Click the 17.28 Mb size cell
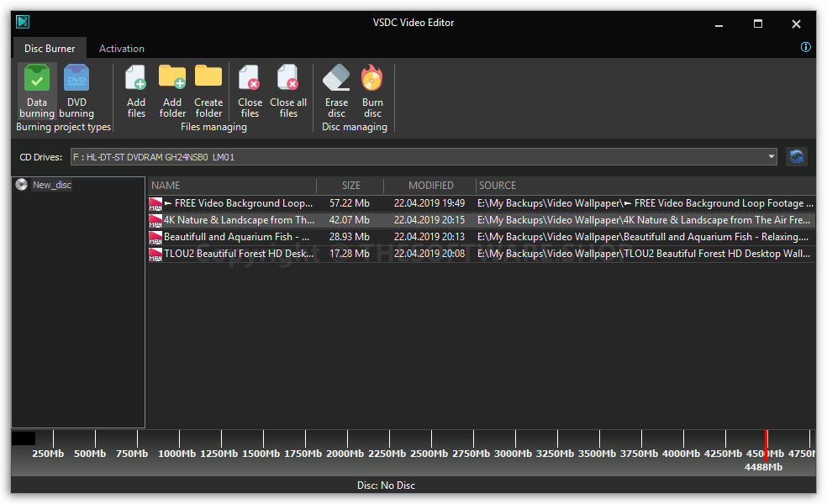This screenshot has width=827, height=504. click(350, 255)
